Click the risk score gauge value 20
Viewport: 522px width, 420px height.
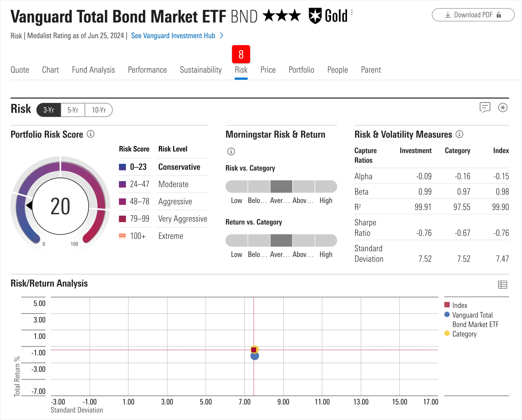pos(60,206)
